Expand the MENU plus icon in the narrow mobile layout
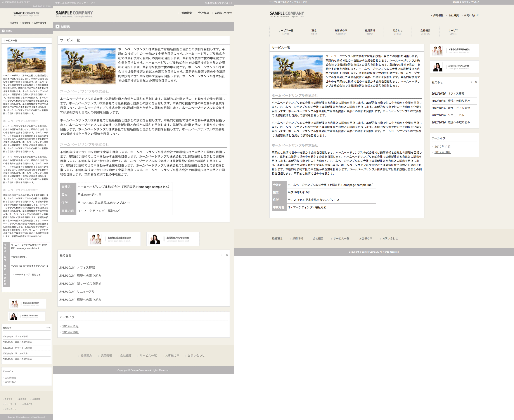Viewport: 514px width, 420px height. (x=3, y=31)
